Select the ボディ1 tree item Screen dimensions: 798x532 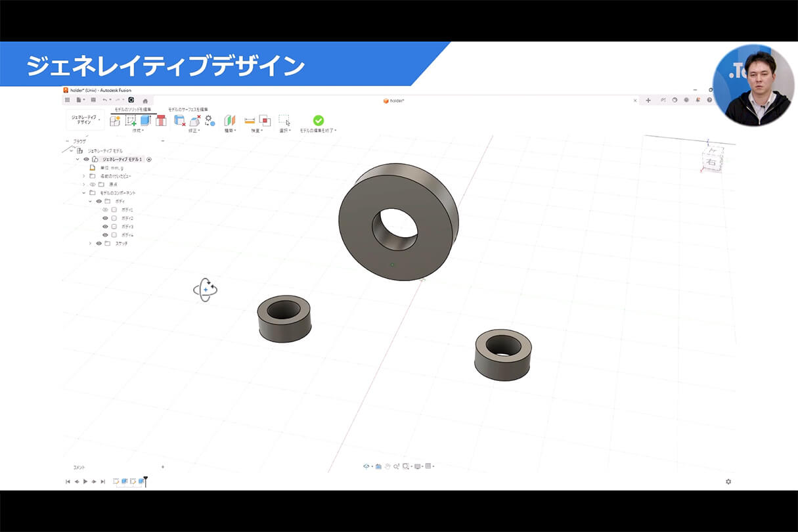pyautogui.click(x=127, y=210)
